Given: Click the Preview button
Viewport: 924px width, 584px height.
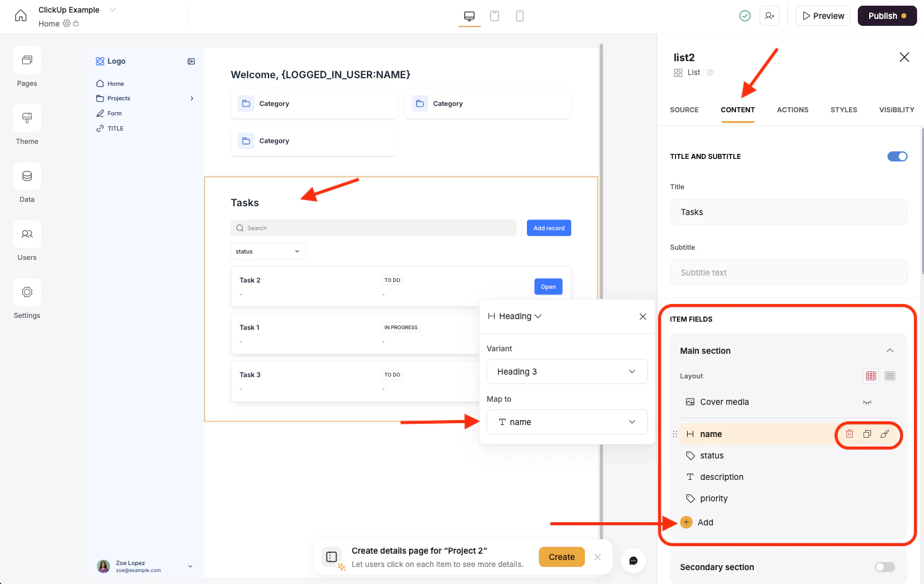Looking at the screenshot, I should click(823, 16).
